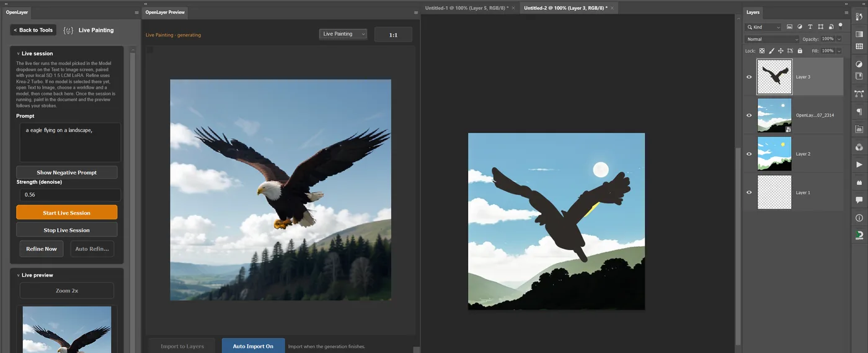
Task: Select the OpenLayer Preview tab
Action: pos(165,12)
